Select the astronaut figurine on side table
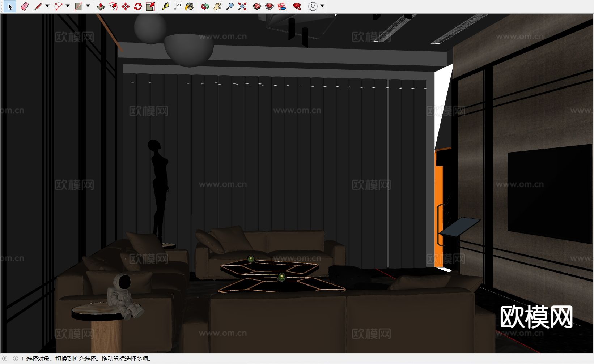Screen dimensions: 594x364 point(124,296)
